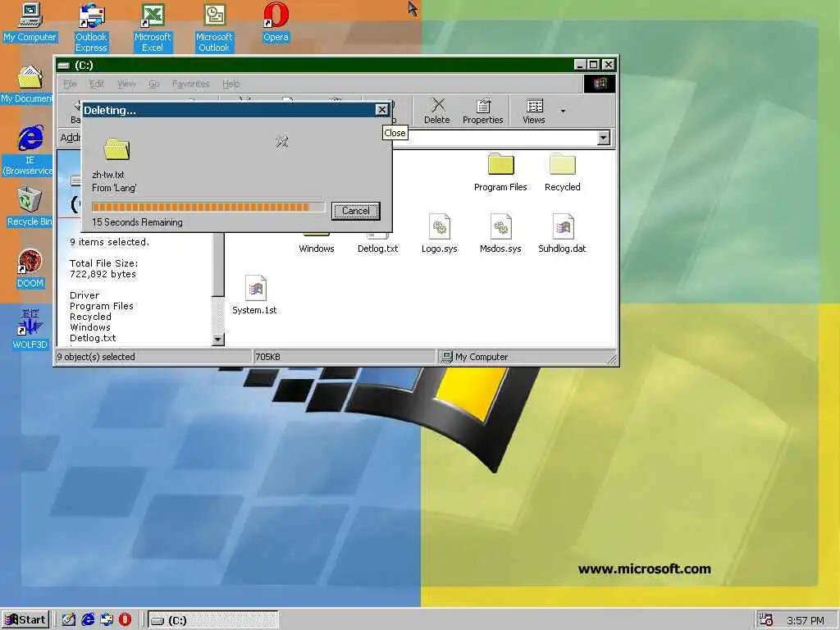Click the Recycle Bin desktop icon
The width and height of the screenshot is (840, 630).
[x=30, y=207]
